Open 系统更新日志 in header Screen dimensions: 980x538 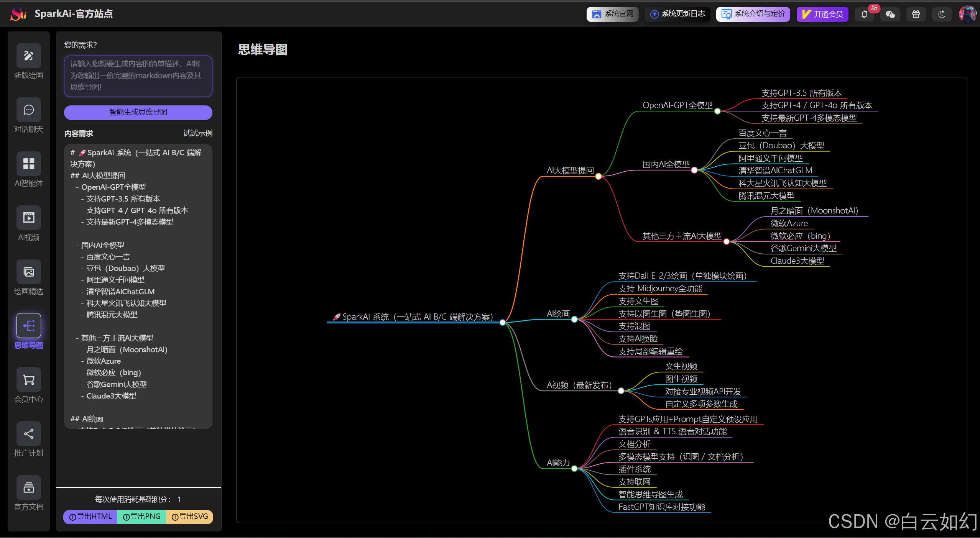click(677, 14)
